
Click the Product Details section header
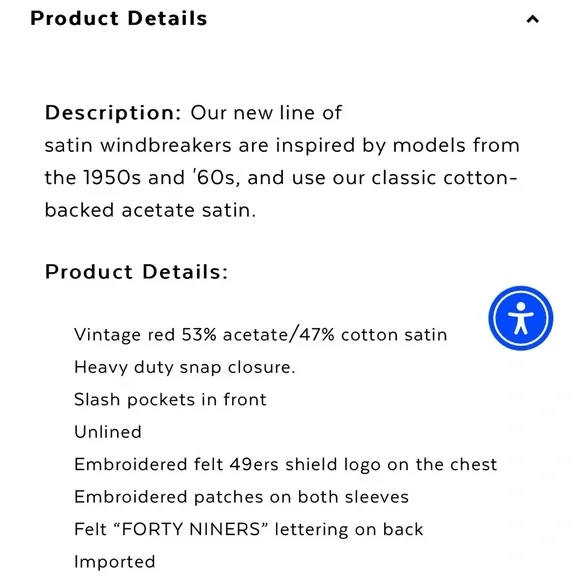click(x=118, y=18)
